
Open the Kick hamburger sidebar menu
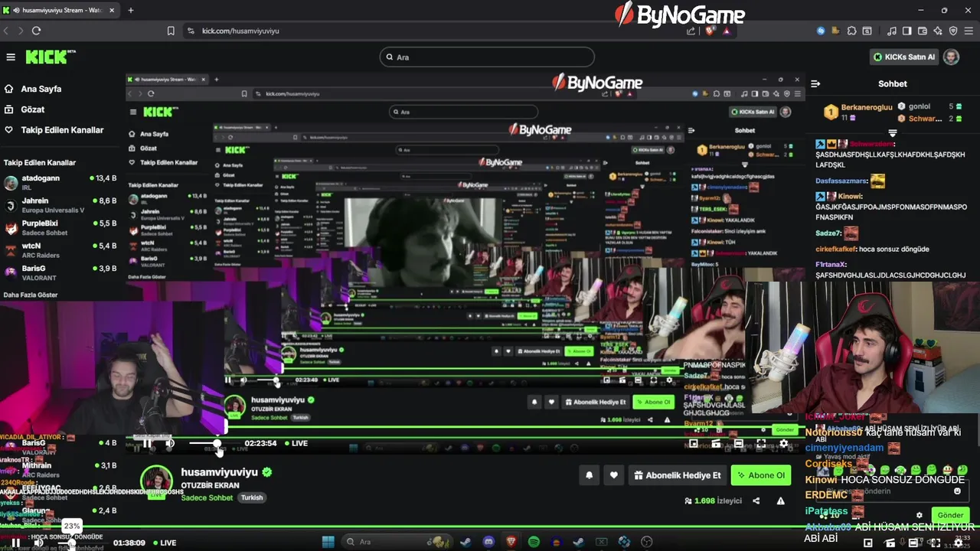click(11, 57)
